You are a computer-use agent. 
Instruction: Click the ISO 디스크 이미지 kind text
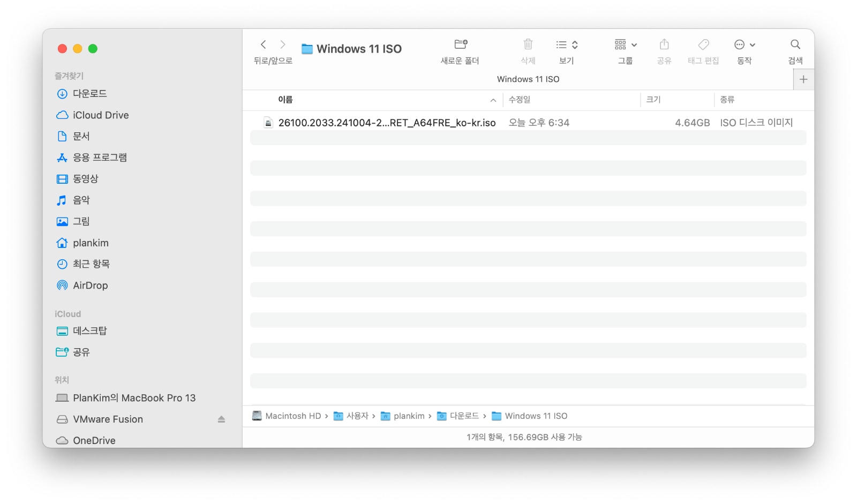[756, 123]
